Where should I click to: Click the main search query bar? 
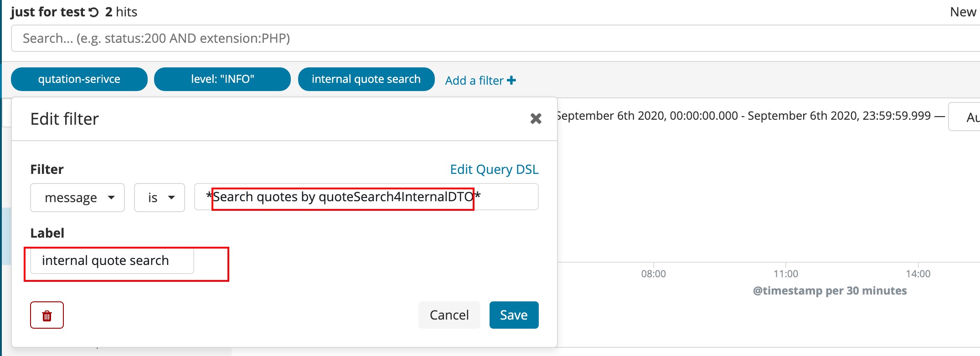[495, 38]
